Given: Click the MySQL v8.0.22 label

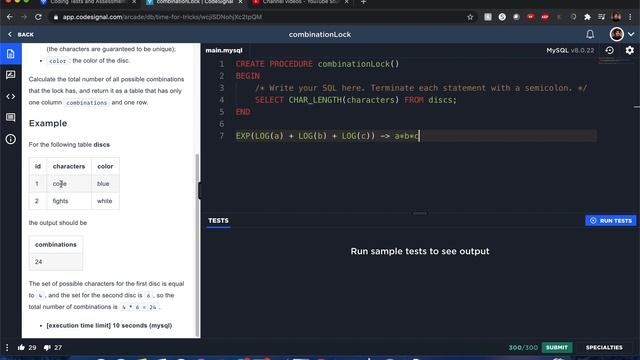Looking at the screenshot, I should click(570, 50).
